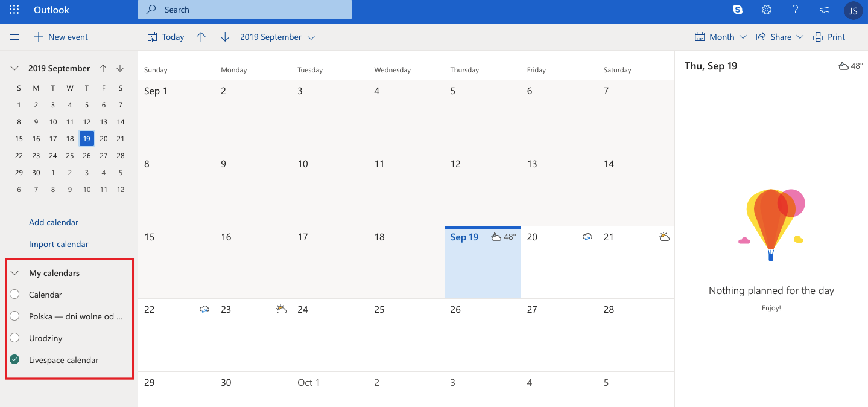This screenshot has width=868, height=407.
Task: Disable the Livespace calendar checkbox
Action: 14,360
